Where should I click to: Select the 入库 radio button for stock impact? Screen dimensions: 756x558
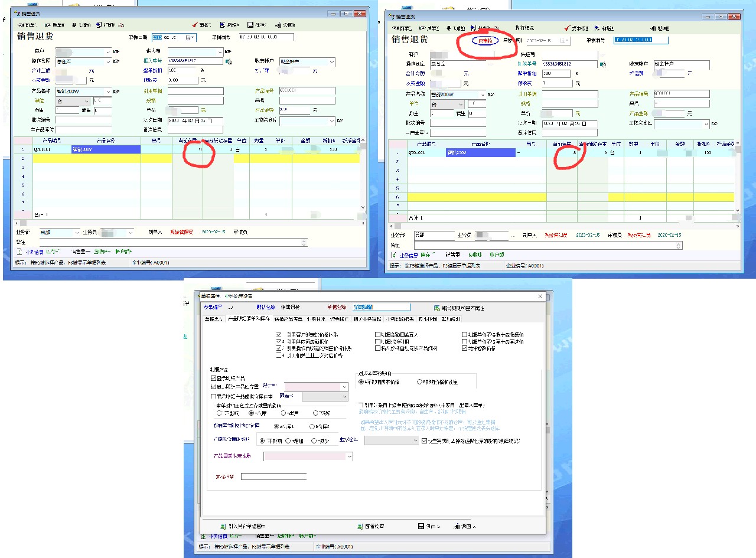[252, 413]
